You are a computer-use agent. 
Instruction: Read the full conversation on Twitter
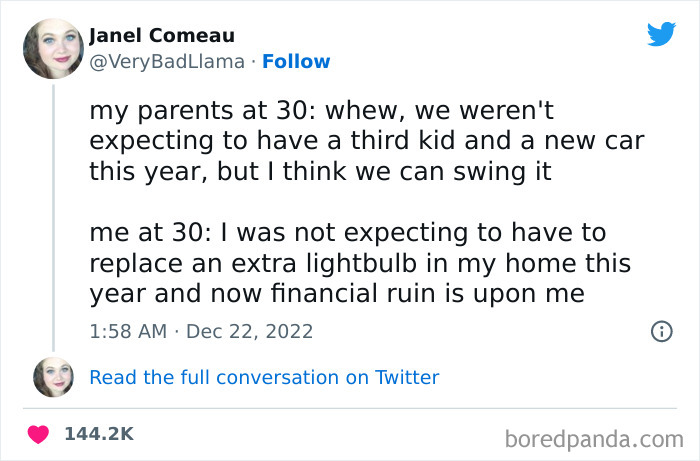coord(264,377)
